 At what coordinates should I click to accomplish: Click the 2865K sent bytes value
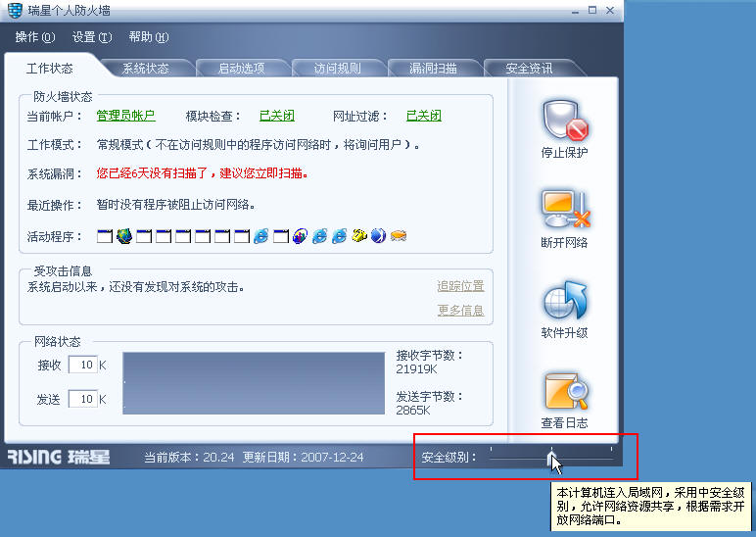pos(413,411)
